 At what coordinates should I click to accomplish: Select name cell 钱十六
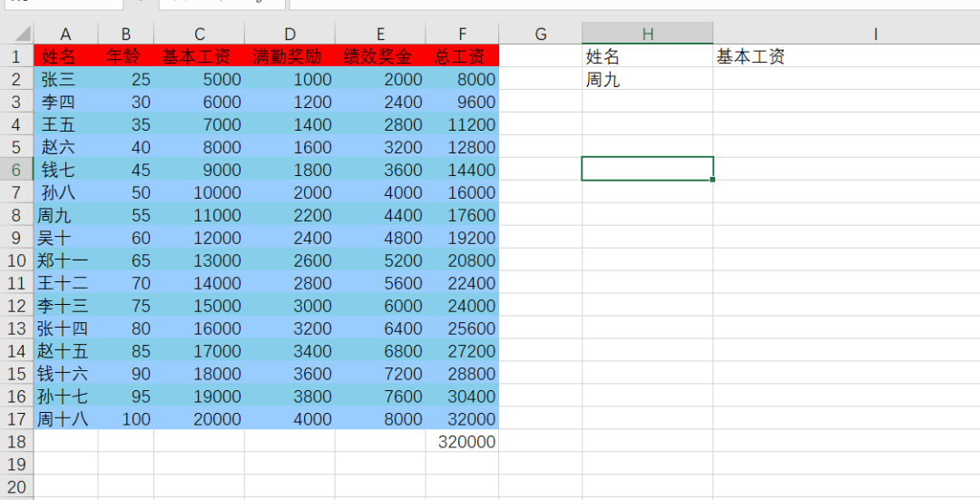click(65, 373)
